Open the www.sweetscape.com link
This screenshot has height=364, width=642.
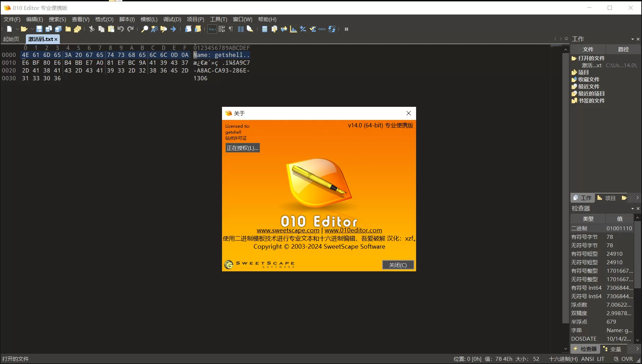[288, 230]
